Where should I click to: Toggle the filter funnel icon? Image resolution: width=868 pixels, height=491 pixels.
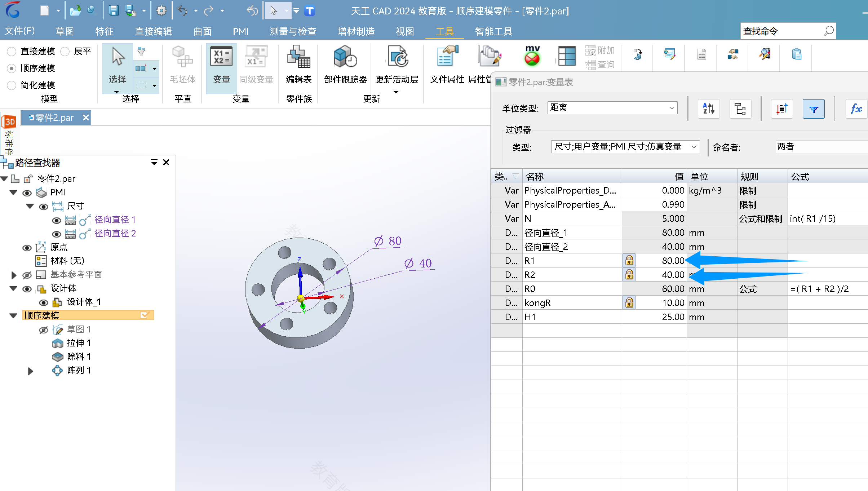[x=814, y=109]
